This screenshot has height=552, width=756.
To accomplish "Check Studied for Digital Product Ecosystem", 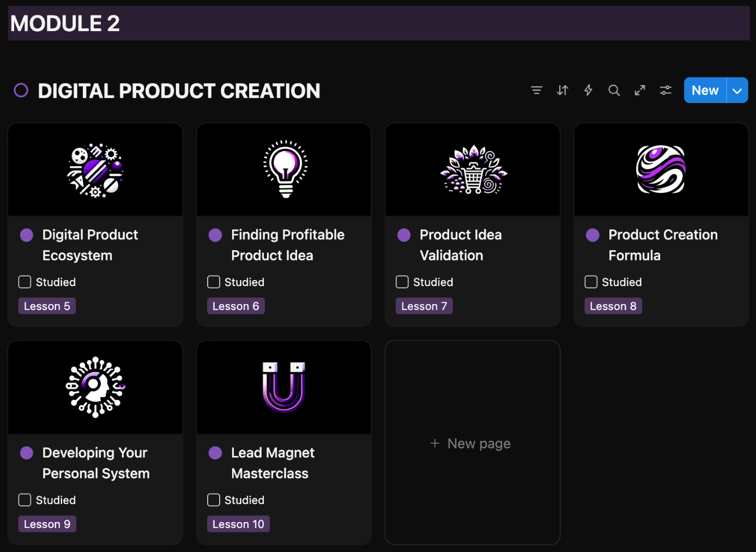I will click(25, 282).
